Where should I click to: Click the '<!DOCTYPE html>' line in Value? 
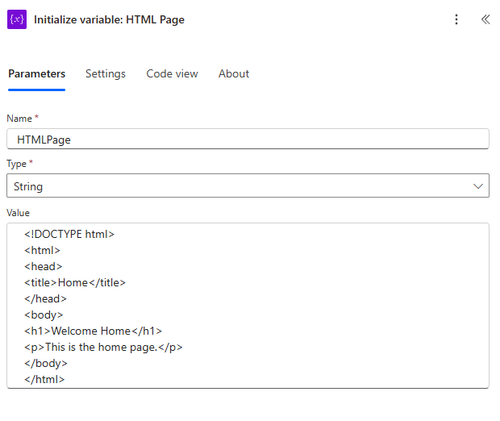(x=69, y=234)
